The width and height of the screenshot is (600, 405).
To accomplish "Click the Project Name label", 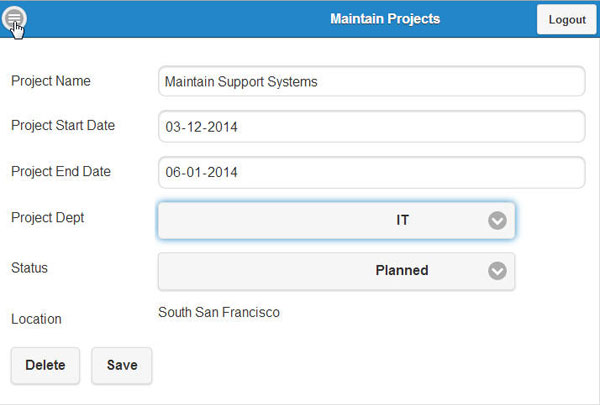I will click(51, 81).
